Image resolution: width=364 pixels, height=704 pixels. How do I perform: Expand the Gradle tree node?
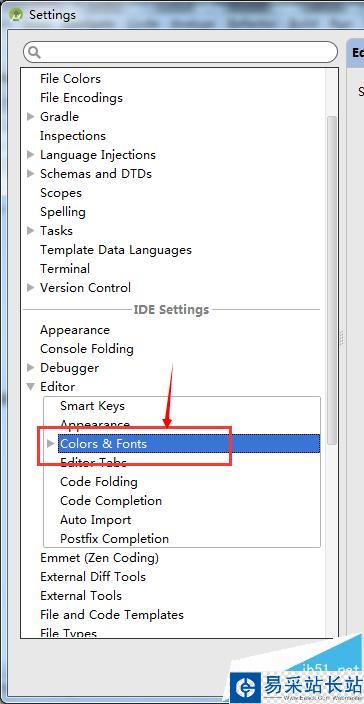31,117
